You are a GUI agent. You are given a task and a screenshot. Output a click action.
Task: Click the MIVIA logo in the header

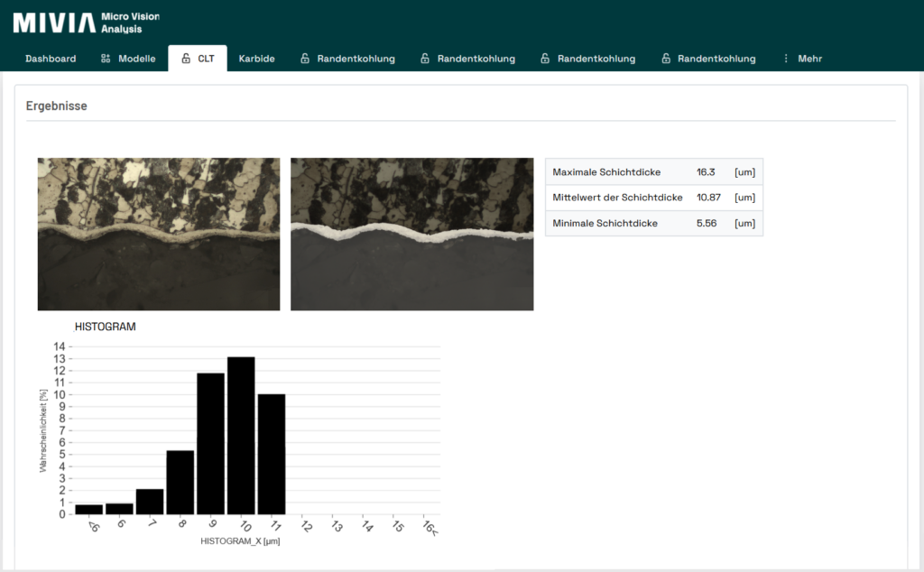[x=53, y=23]
